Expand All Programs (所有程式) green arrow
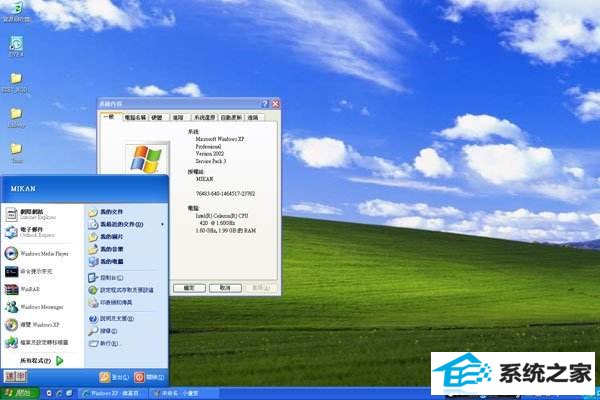This screenshot has height=400, width=600. coord(60,361)
